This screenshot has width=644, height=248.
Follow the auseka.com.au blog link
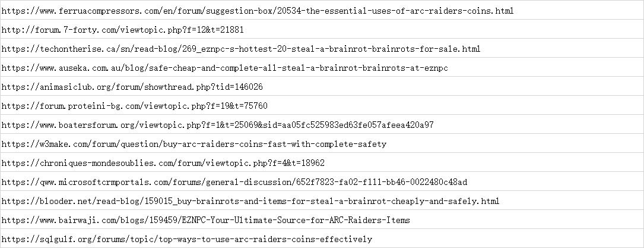225,68
